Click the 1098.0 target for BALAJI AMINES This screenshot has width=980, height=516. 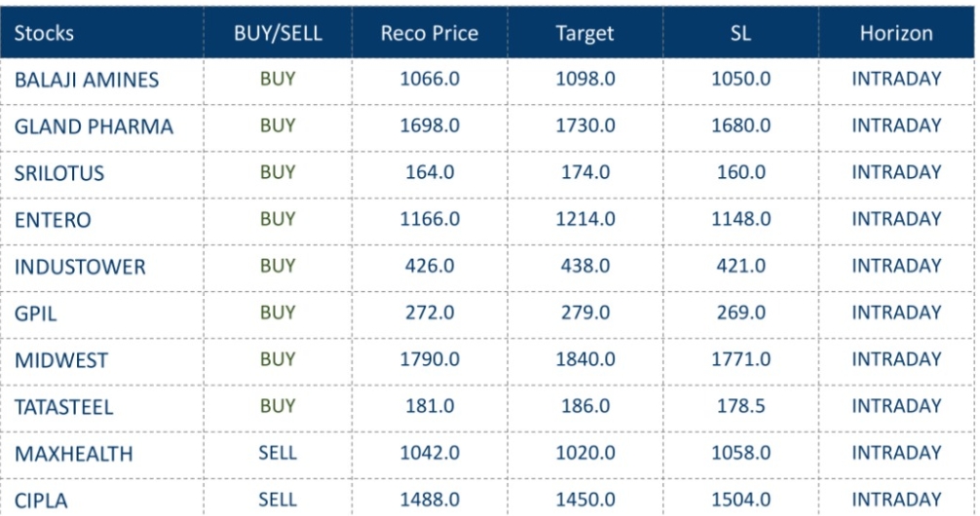coord(584,79)
